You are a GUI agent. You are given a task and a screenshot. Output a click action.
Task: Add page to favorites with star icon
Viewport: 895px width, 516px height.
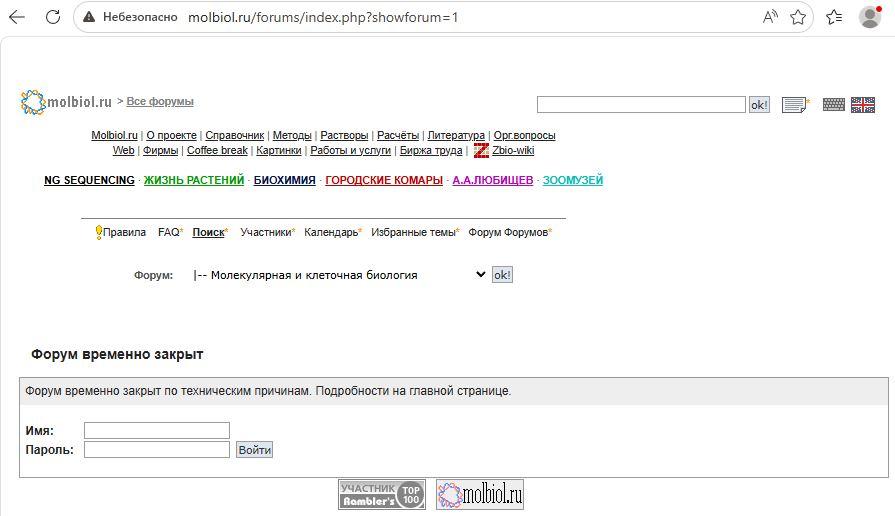pos(798,17)
